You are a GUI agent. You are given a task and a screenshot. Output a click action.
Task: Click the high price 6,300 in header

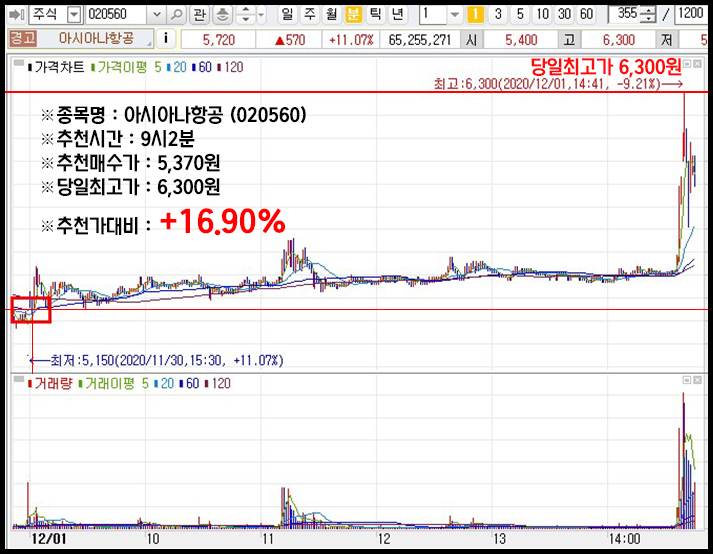pos(618,40)
